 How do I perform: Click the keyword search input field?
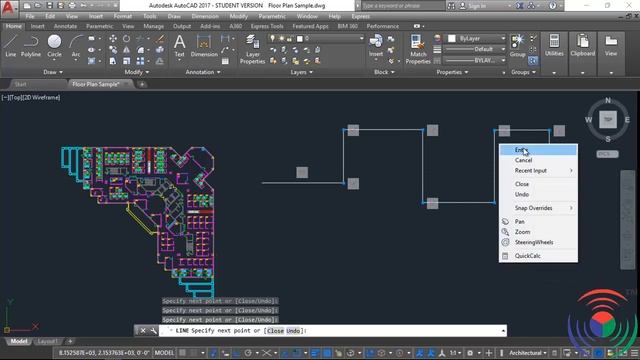click(x=403, y=6)
